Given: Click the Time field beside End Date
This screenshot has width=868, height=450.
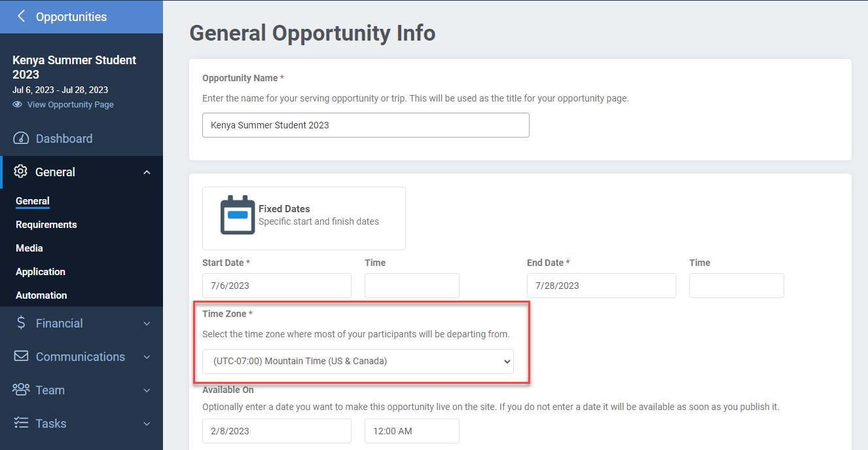Looking at the screenshot, I should point(736,286).
